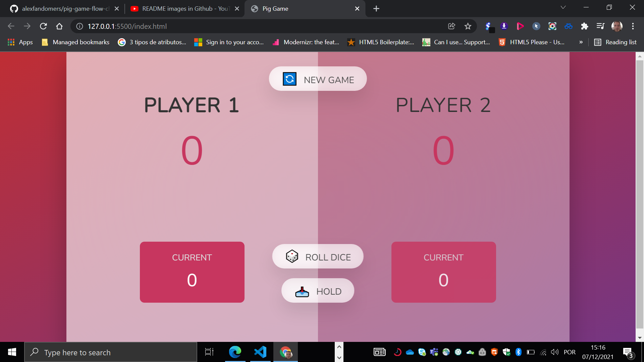
Task: Click the Bluetooth icon in the system tray
Action: (519, 352)
